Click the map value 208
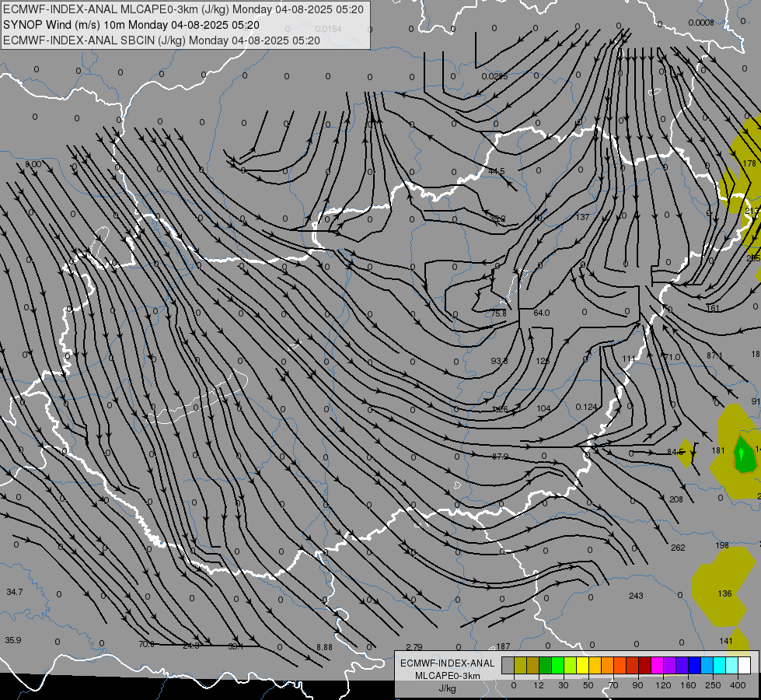 tap(676, 499)
